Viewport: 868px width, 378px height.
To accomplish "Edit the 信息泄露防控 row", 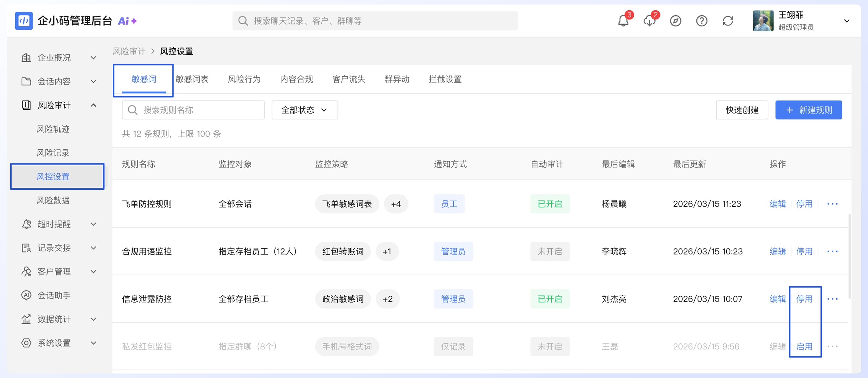I will click(x=778, y=299).
